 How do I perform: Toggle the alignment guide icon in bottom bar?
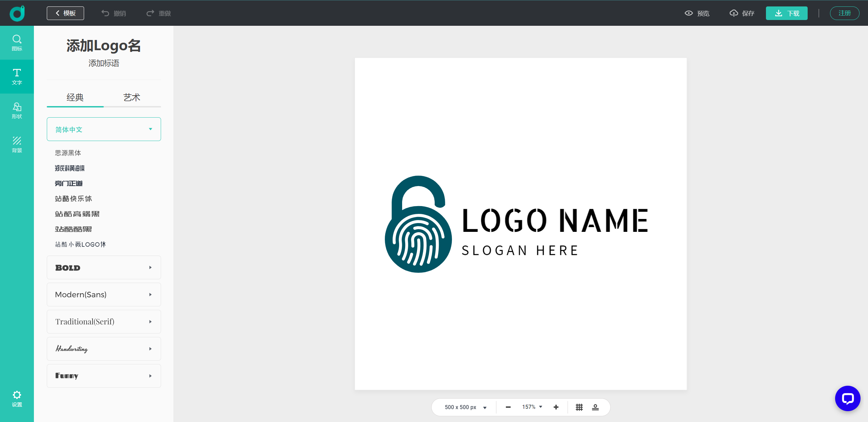(595, 407)
